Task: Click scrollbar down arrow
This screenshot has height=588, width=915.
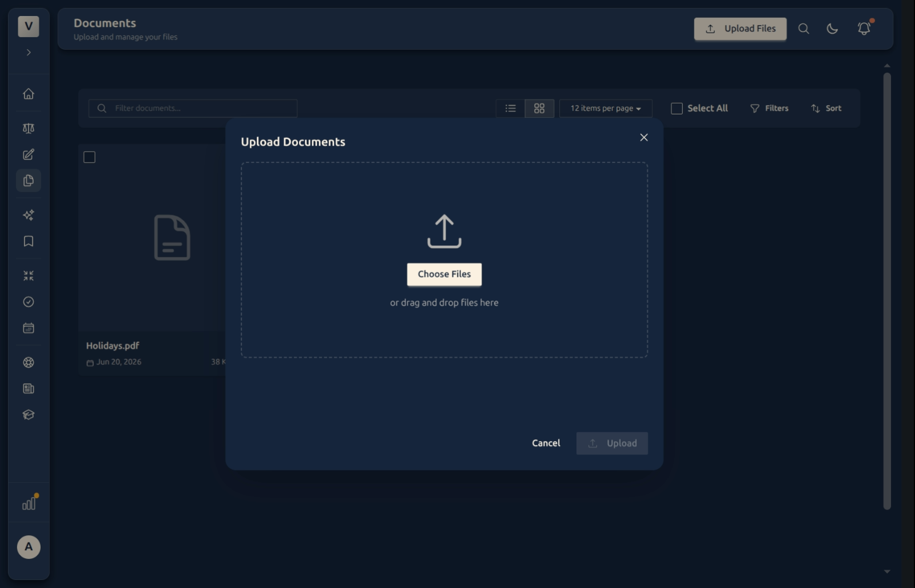Action: [887, 571]
